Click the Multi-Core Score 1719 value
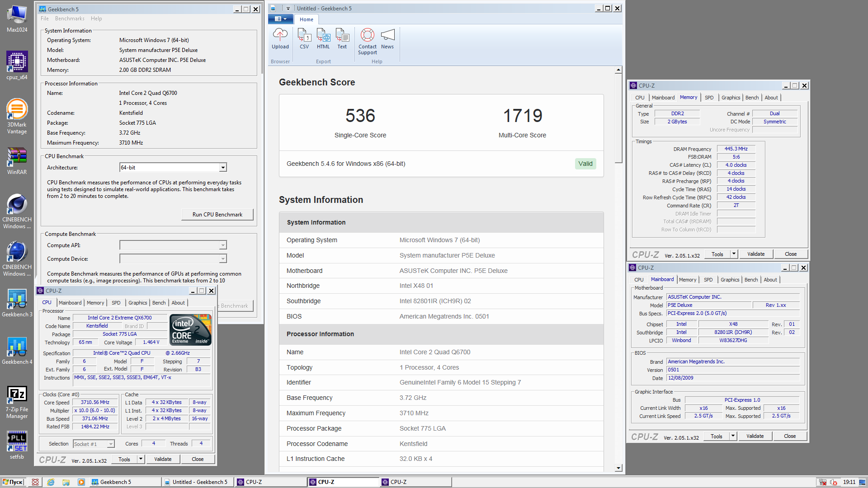The width and height of the screenshot is (868, 488). coord(523,116)
